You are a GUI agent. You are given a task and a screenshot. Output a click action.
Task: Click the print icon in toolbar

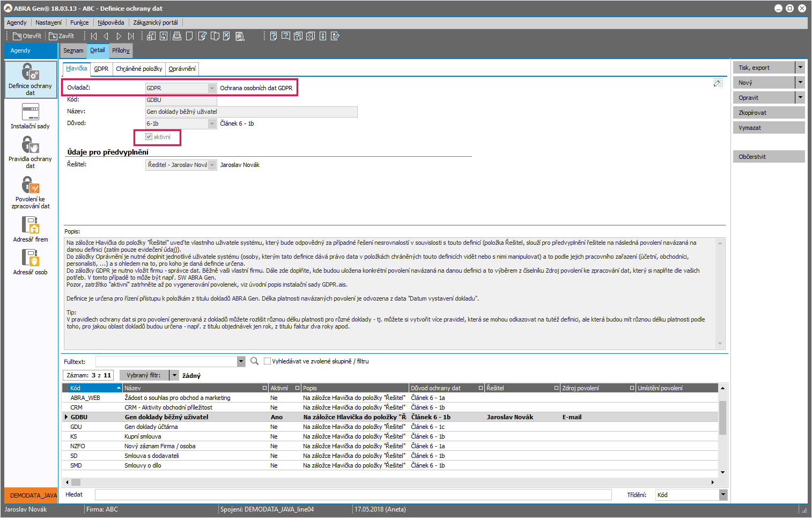coord(176,36)
